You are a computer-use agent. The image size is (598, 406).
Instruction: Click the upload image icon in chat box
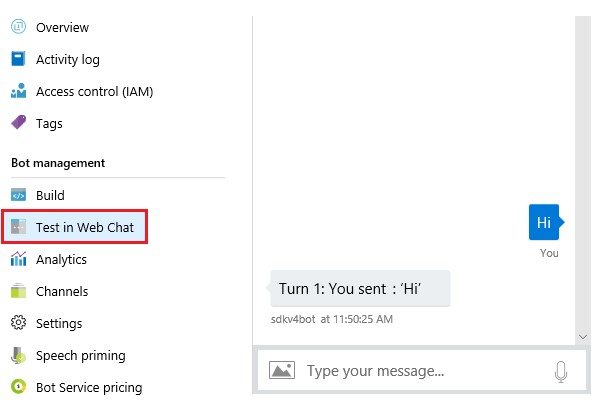(x=282, y=370)
